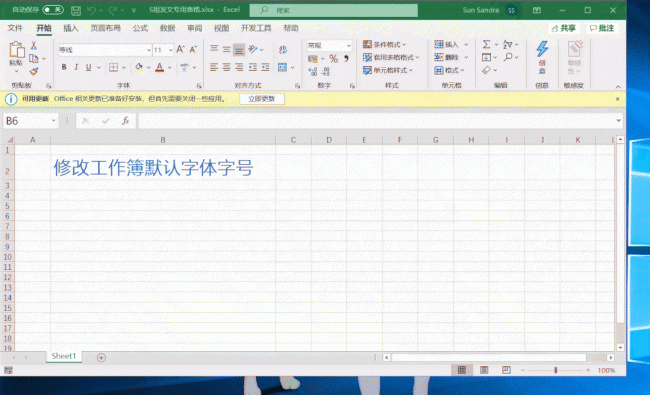
Task: Close the yellow update notification bar
Action: click(617, 99)
